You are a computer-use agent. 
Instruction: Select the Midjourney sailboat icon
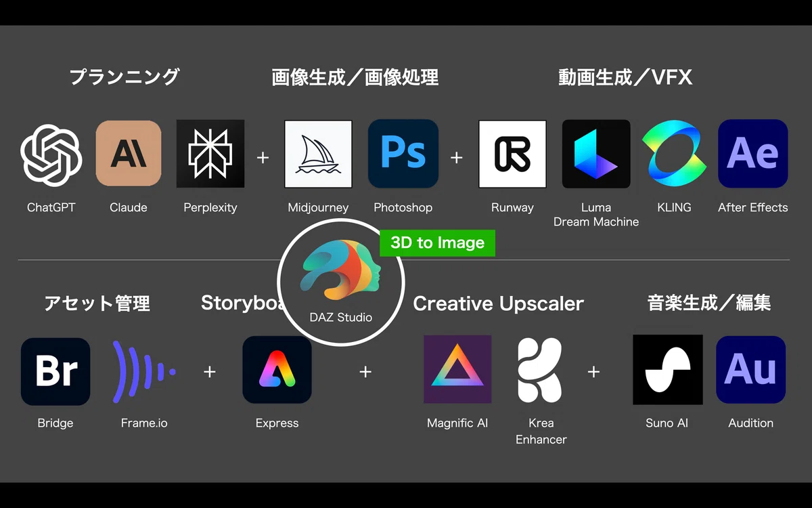pyautogui.click(x=318, y=154)
